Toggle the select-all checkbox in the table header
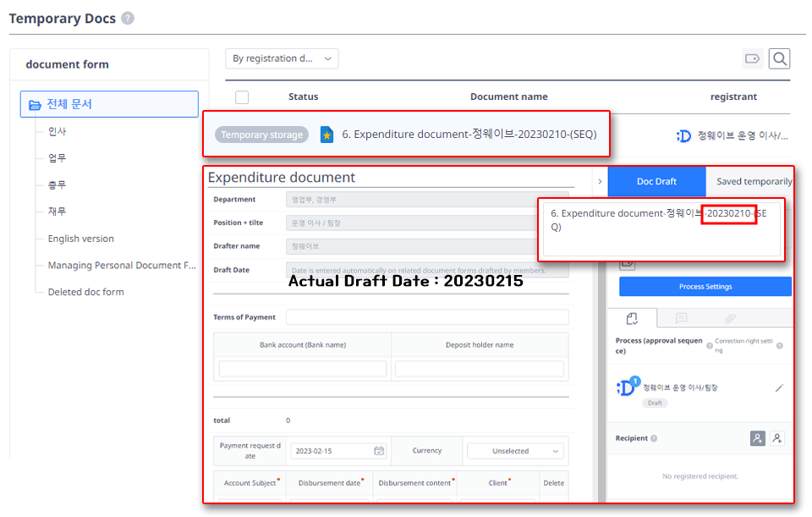Image resolution: width=812 pixels, height=517 pixels. [x=242, y=96]
